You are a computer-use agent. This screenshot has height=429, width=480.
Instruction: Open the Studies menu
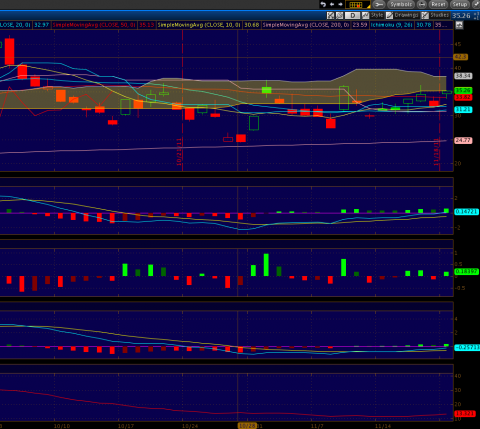435,15
